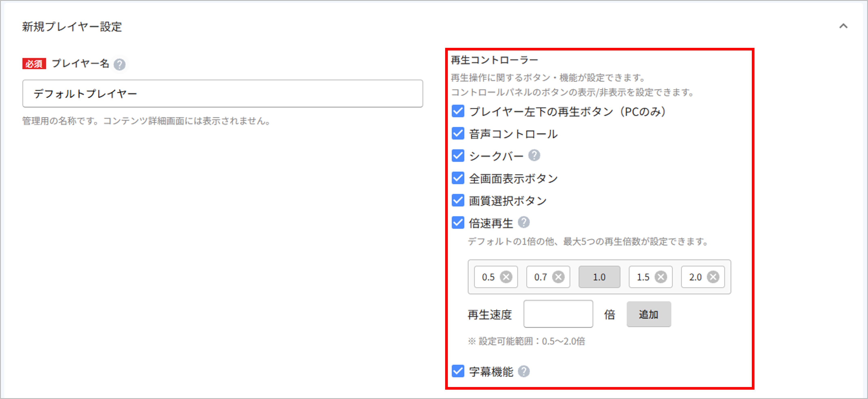The image size is (868, 399).
Task: Toggle 全画面表示ボタン checkbox
Action: (x=458, y=178)
